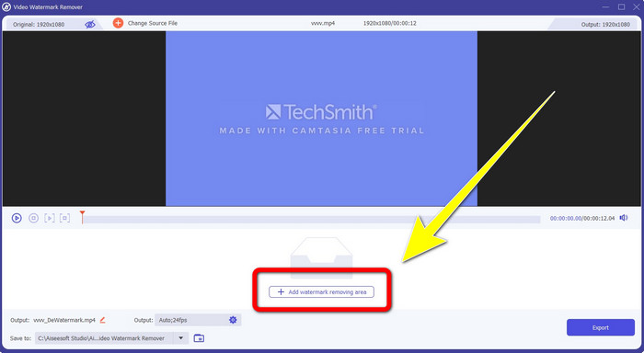Click the video preview area
Viewport: 644px width, 353px height.
[322, 119]
